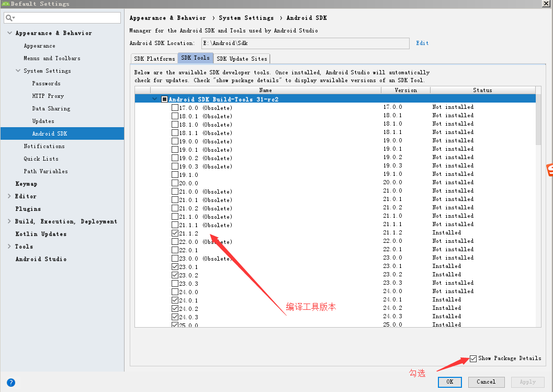553x392 pixels.
Task: Open the SDK Update Sites tab
Action: pyautogui.click(x=242, y=59)
